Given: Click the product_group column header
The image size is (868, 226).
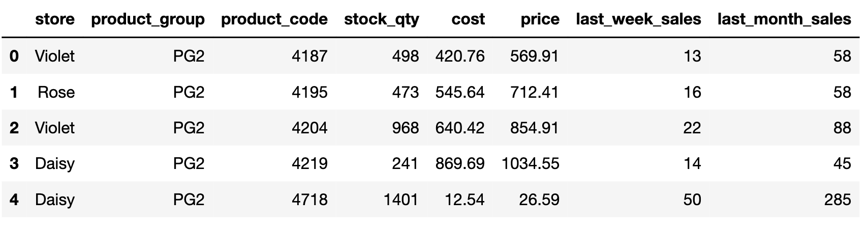Looking at the screenshot, I should [147, 19].
